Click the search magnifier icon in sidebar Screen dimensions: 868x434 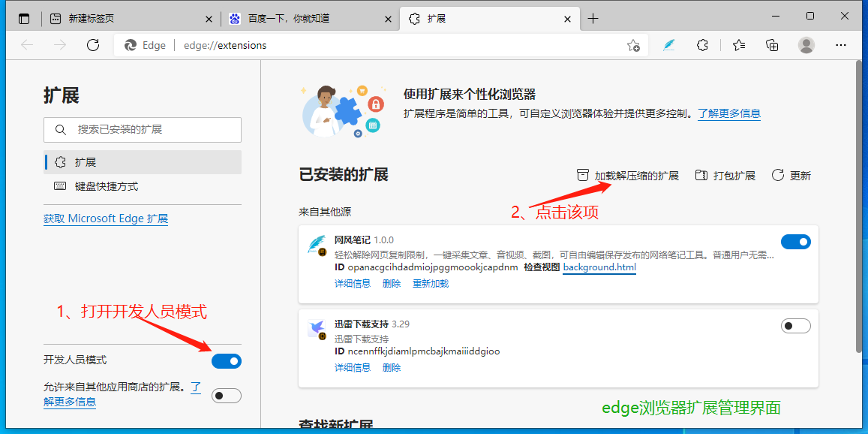pyautogui.click(x=61, y=130)
